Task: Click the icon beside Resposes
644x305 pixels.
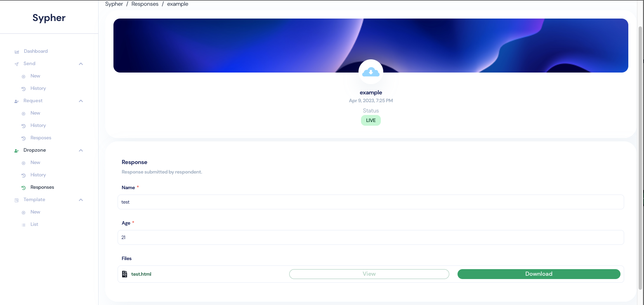Action: click(x=24, y=138)
